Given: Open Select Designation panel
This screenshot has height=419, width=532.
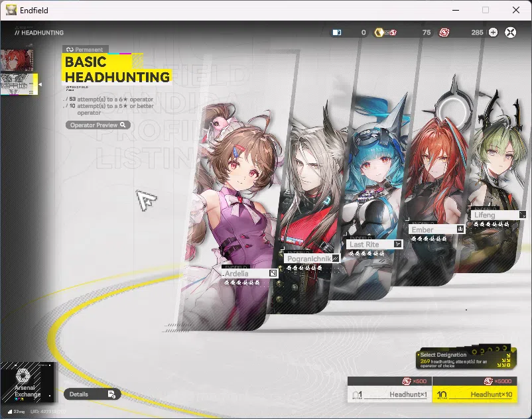Looking at the screenshot, I should point(466,357).
